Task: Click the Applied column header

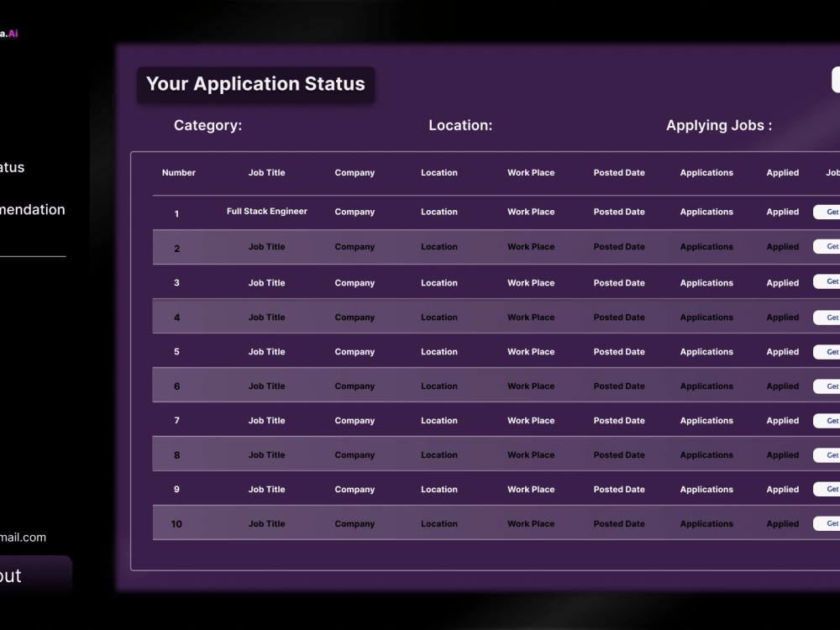Action: pos(783,172)
